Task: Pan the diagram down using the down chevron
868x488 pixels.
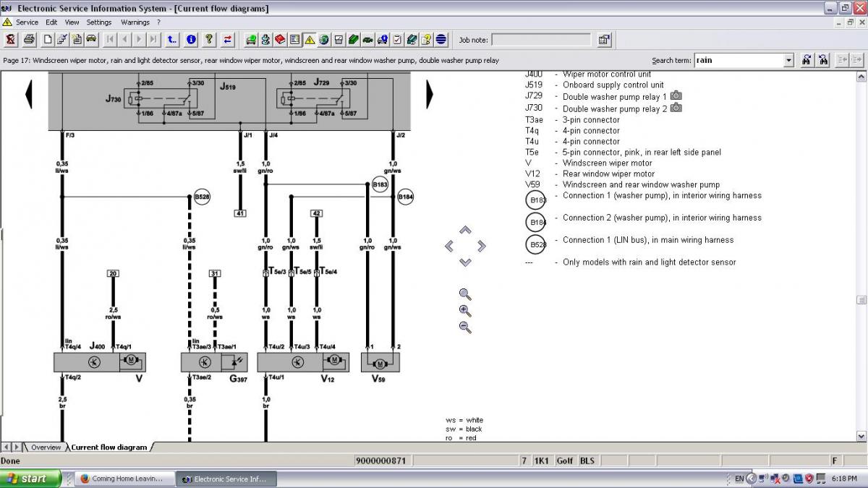Action: [465, 262]
